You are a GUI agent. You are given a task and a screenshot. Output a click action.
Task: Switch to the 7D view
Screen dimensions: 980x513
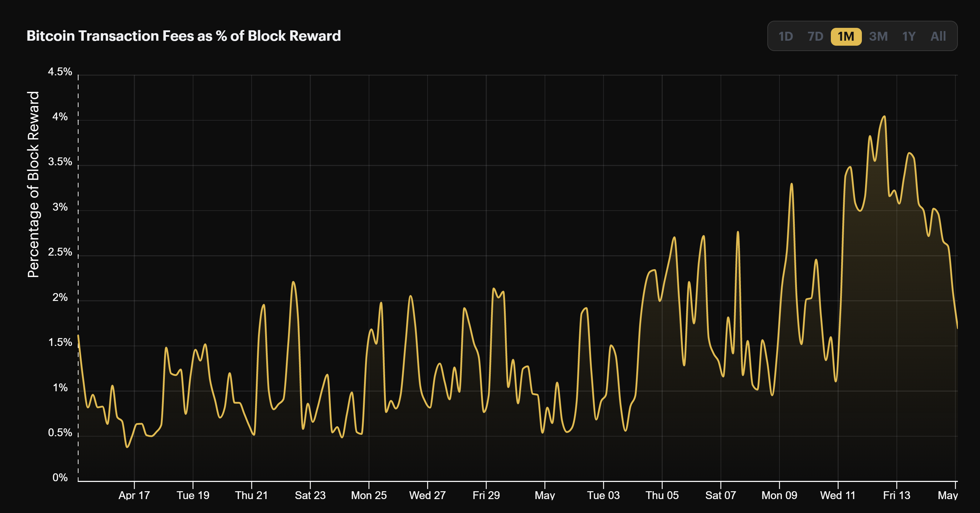[x=815, y=36]
